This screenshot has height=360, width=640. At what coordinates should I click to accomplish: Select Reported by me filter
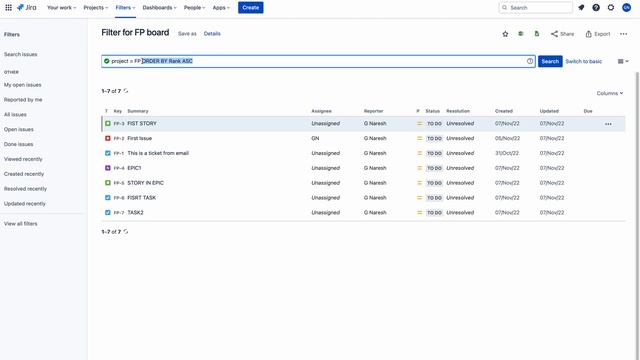(23, 100)
